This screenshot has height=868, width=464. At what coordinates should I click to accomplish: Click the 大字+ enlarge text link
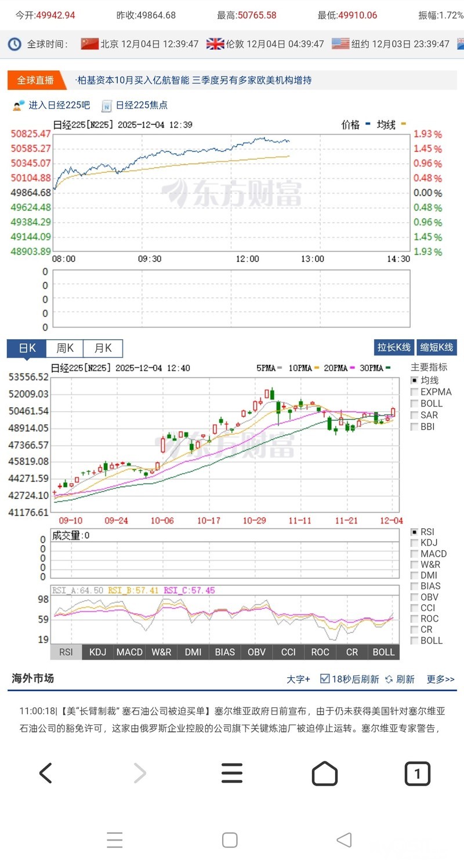pos(298,679)
